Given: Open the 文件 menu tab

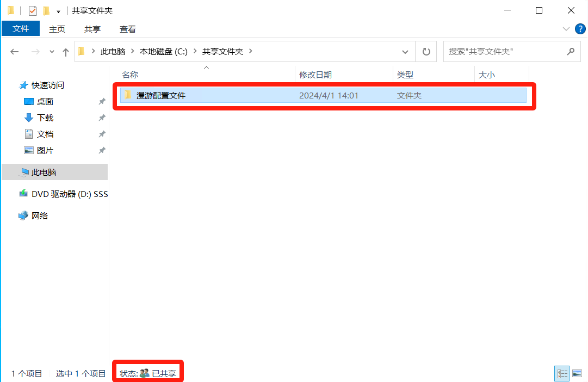Looking at the screenshot, I should [21, 29].
